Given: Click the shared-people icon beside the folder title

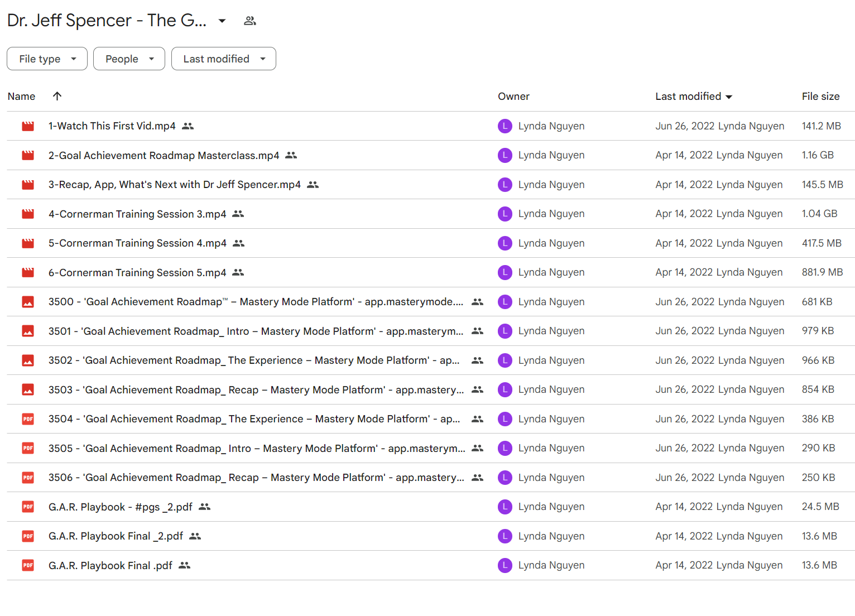Looking at the screenshot, I should 250,21.
